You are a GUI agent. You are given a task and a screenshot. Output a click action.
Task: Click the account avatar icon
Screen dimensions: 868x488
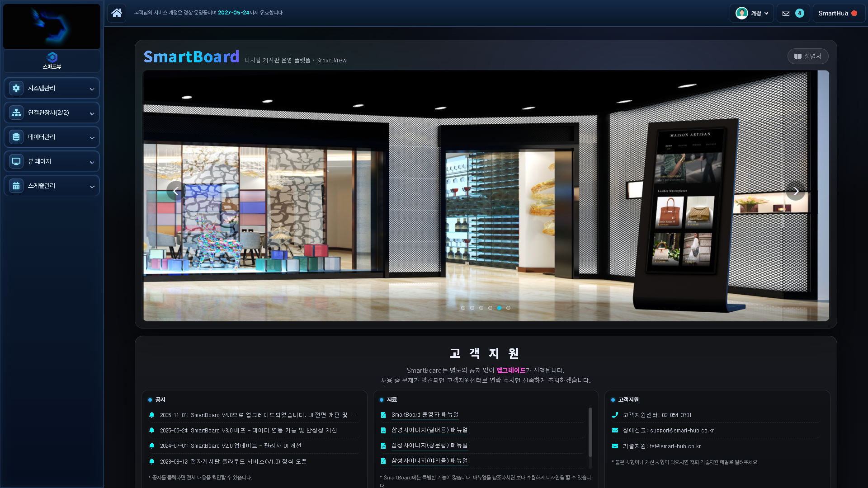tap(741, 13)
